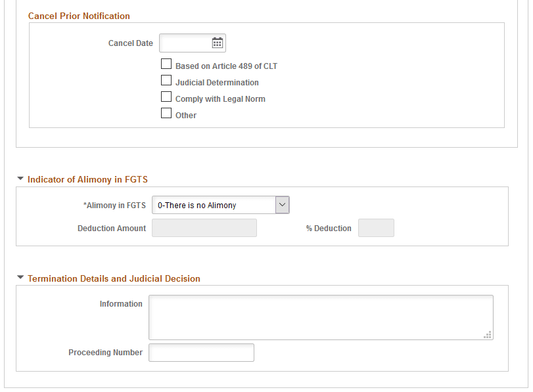Click the Based on Article 489 label

tap(226, 66)
